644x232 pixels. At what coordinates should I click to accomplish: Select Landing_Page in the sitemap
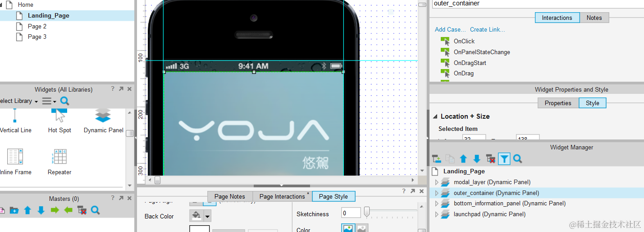point(49,15)
